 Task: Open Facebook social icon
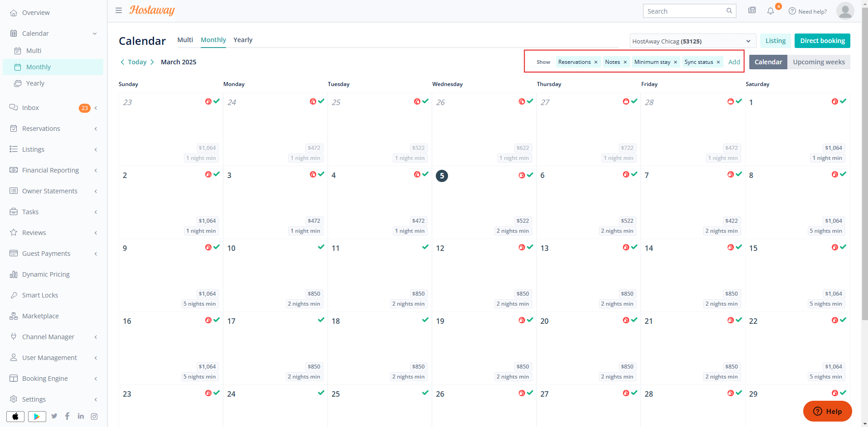point(68,416)
